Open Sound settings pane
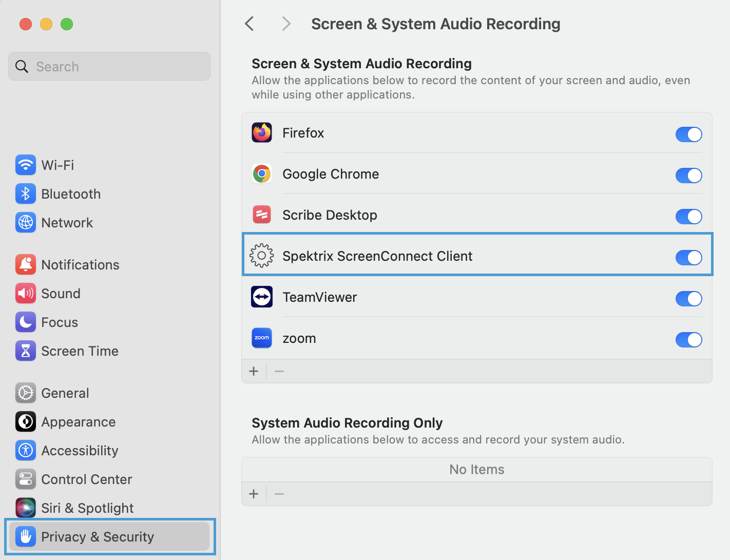The height and width of the screenshot is (560, 730). tap(61, 294)
